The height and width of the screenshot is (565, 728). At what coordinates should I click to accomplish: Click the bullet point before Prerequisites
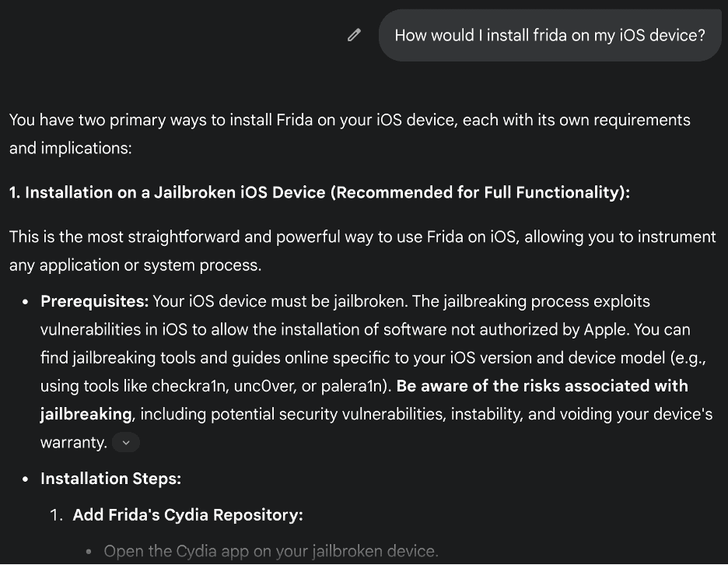26,302
